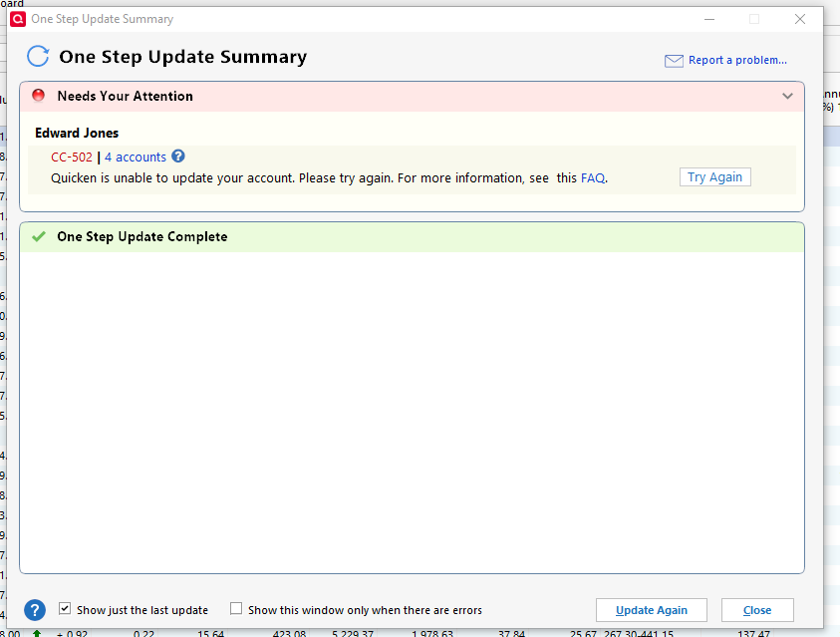Image resolution: width=840 pixels, height=637 pixels.
Task: Click the envelope icon next to Report a problem
Action: 674,61
